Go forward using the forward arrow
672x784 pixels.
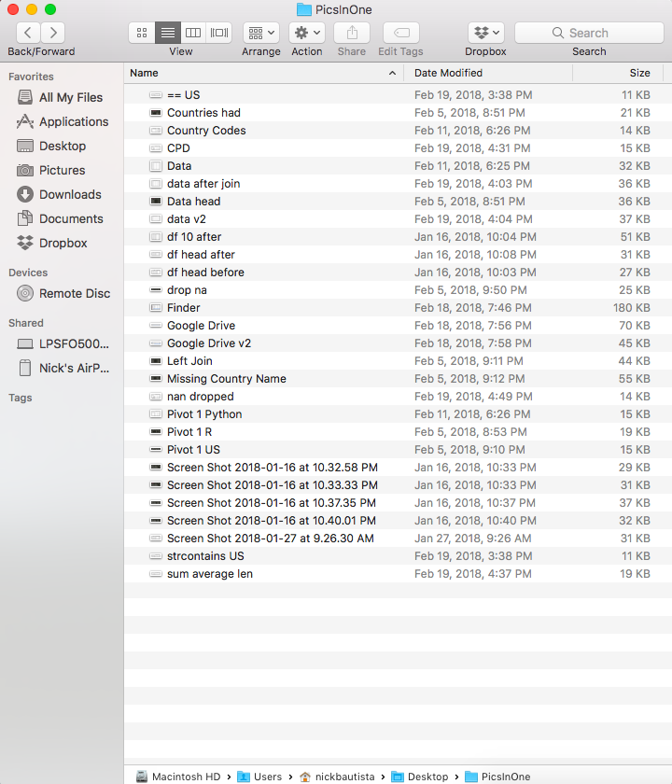pyautogui.click(x=53, y=33)
